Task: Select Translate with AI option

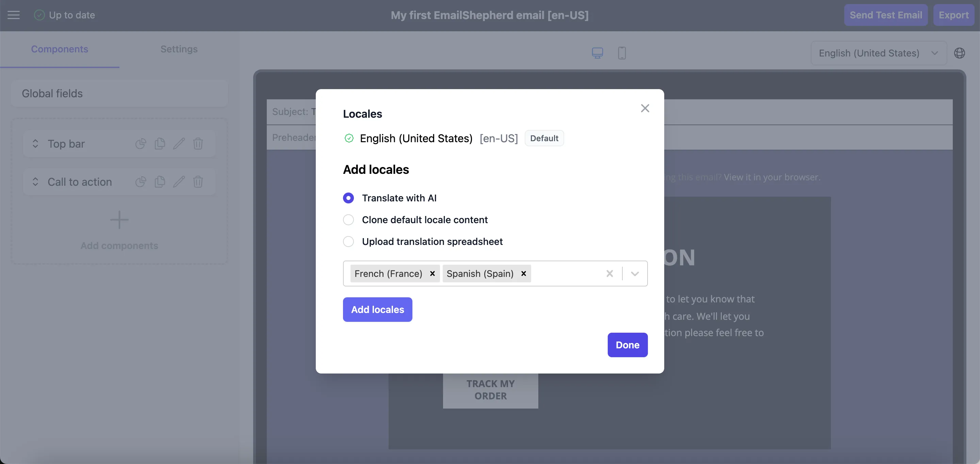Action: coord(348,198)
